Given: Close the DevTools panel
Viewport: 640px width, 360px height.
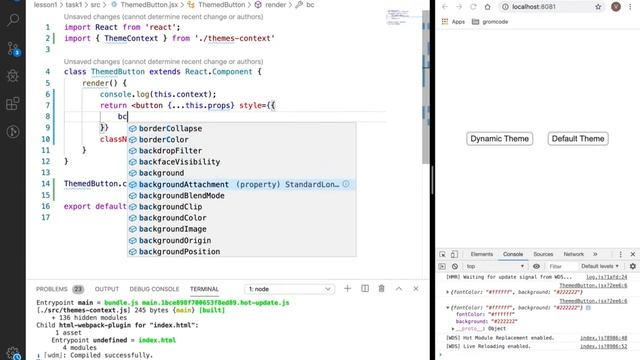Looking at the screenshot, I should pos(633,254).
